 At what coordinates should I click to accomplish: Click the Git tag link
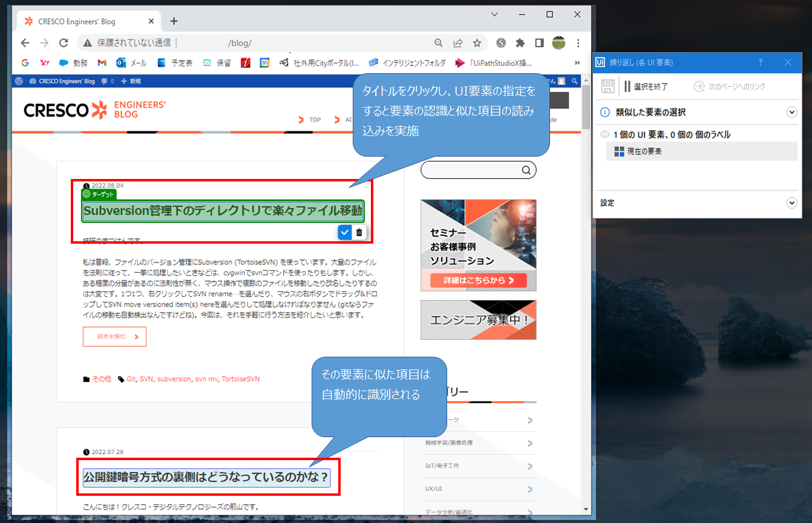[x=131, y=379]
